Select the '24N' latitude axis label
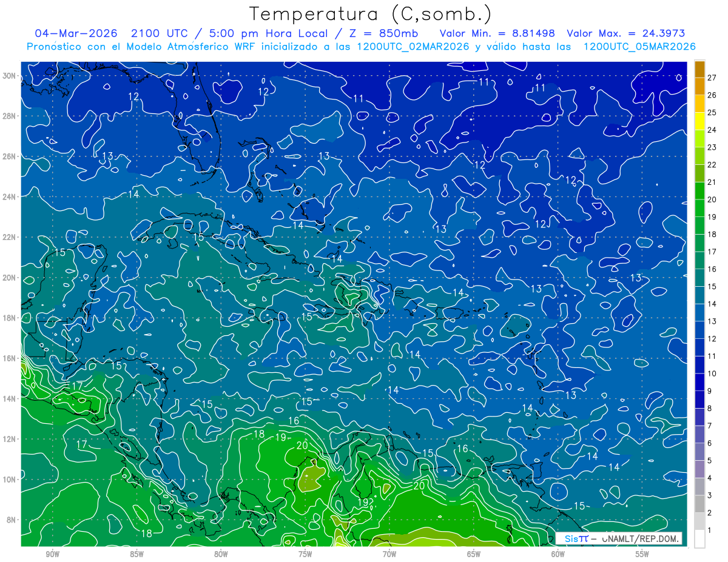Viewport: 728px width, 562px height. coord(9,197)
